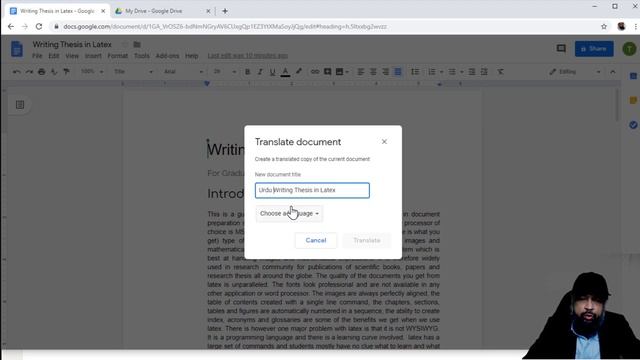The width and height of the screenshot is (640, 360).
Task: Decrease the indent
Action: (x=472, y=72)
